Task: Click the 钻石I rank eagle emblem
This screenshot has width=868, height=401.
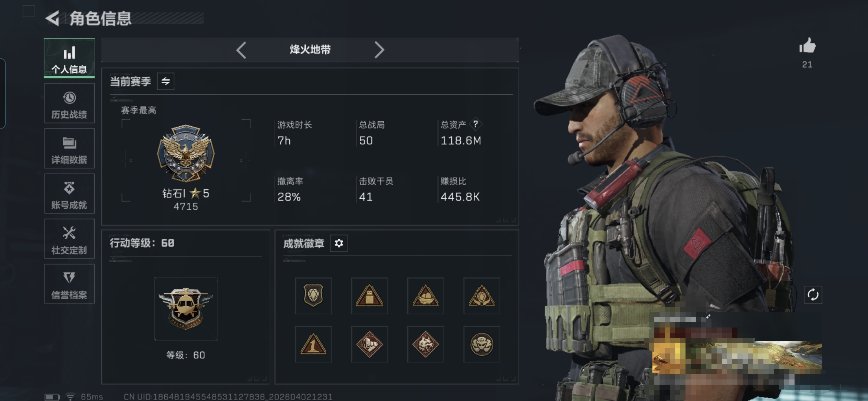Action: (x=186, y=153)
